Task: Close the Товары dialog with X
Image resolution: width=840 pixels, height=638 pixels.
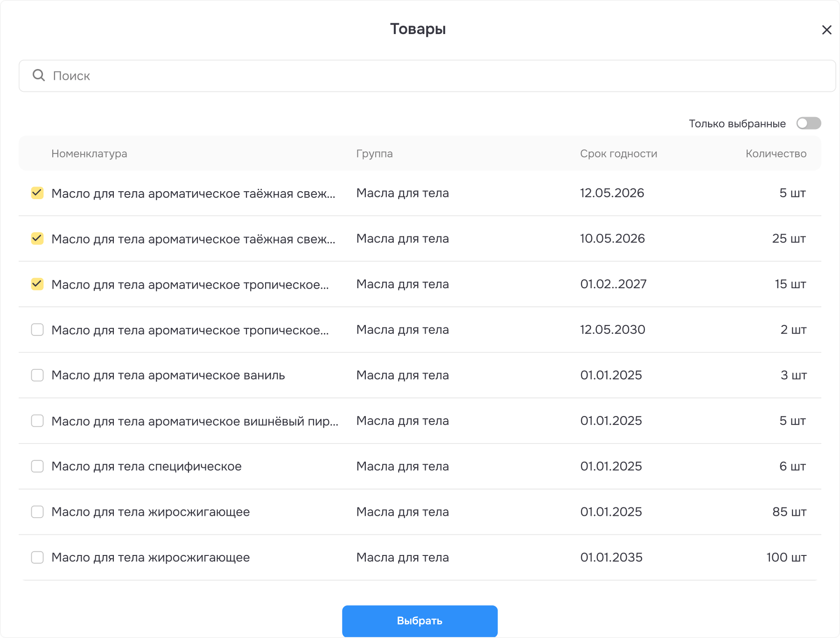Action: click(826, 30)
